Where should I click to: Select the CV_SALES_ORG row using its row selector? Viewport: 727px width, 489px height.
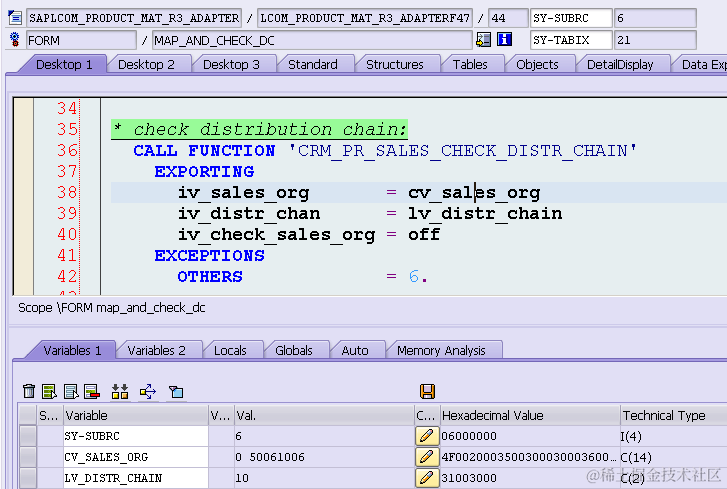click(x=28, y=457)
